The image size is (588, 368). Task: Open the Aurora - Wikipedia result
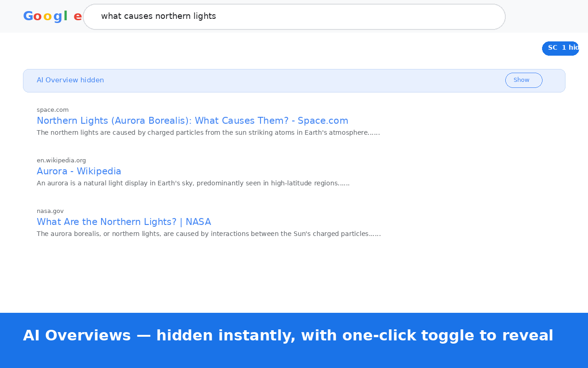coord(79,171)
